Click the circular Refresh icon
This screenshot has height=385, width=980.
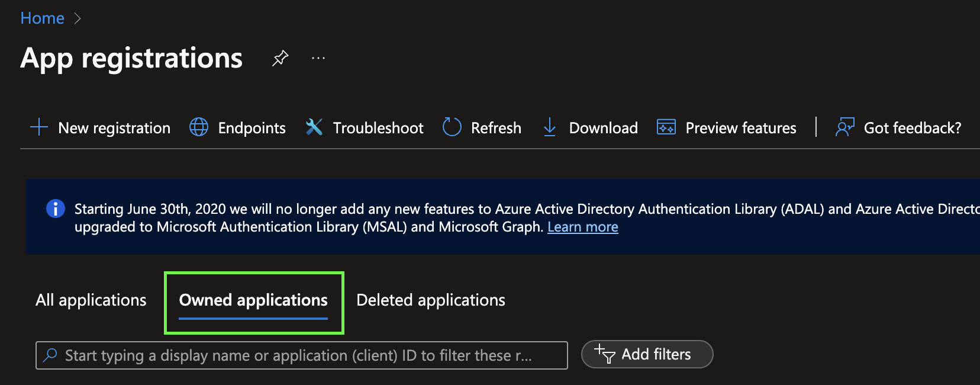point(452,127)
